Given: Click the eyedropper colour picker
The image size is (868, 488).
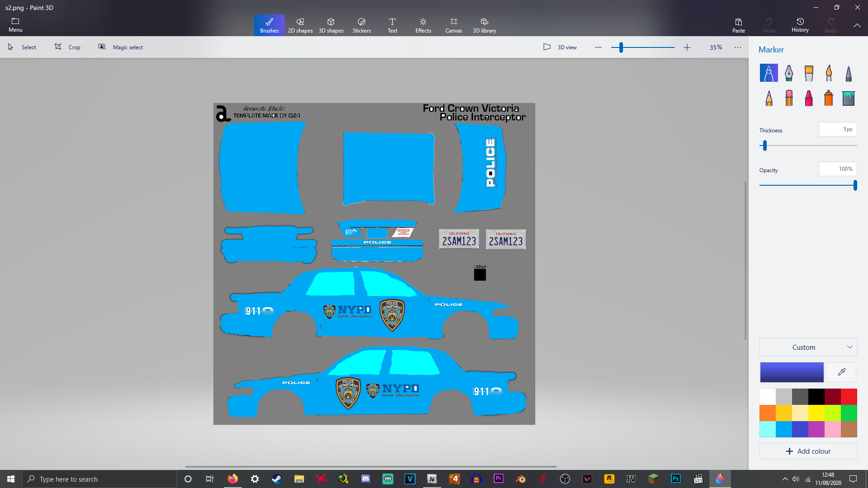Looking at the screenshot, I should 841,372.
